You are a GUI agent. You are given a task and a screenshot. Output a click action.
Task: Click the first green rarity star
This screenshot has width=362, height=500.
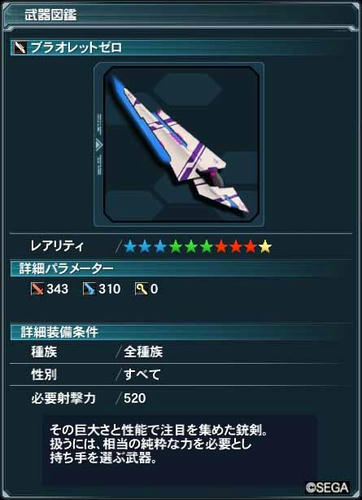175,247
